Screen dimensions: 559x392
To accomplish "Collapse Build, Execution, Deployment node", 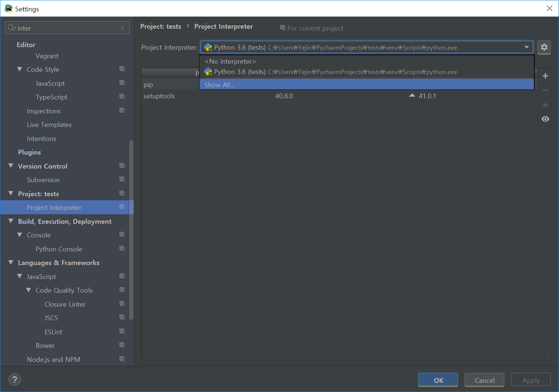I will click(x=11, y=221).
